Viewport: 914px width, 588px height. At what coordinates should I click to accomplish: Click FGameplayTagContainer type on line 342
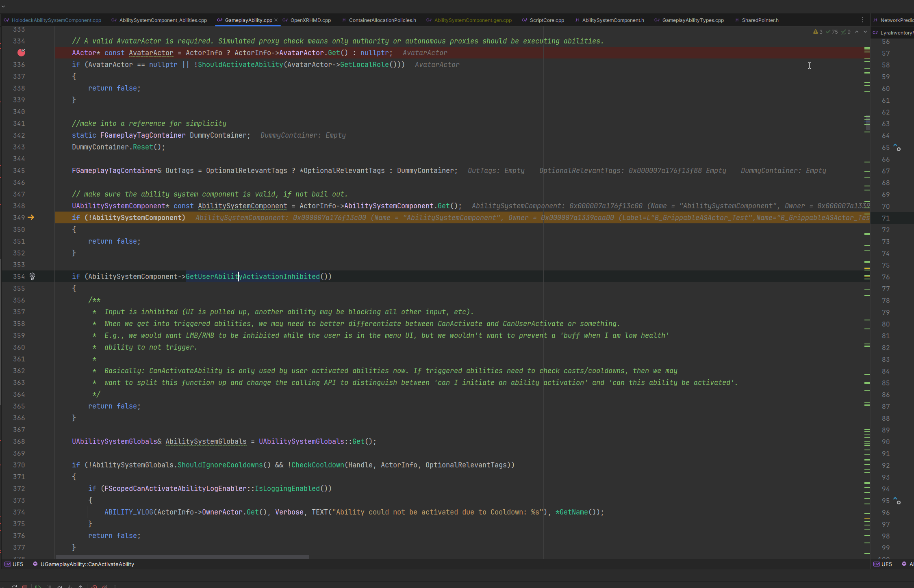143,135
